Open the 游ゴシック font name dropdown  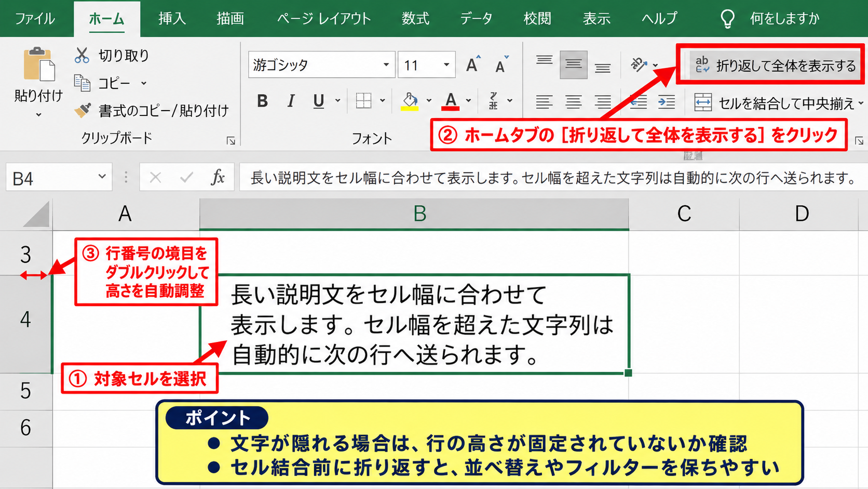[x=386, y=64]
